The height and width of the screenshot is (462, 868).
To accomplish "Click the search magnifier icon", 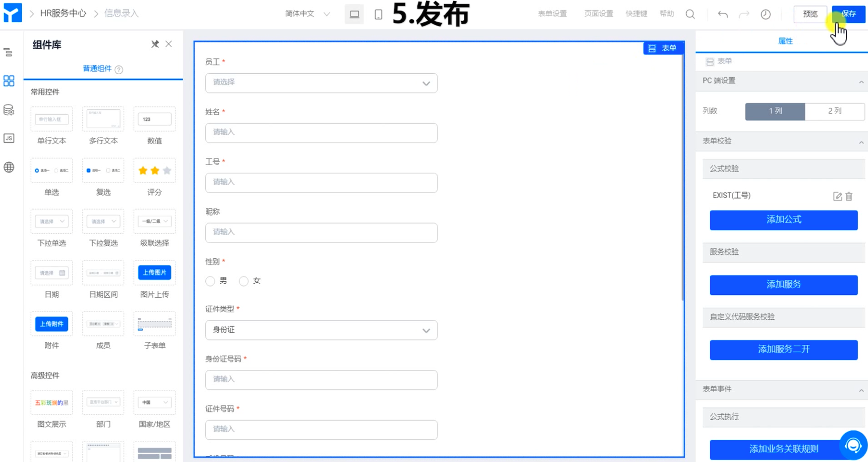I will coord(690,14).
